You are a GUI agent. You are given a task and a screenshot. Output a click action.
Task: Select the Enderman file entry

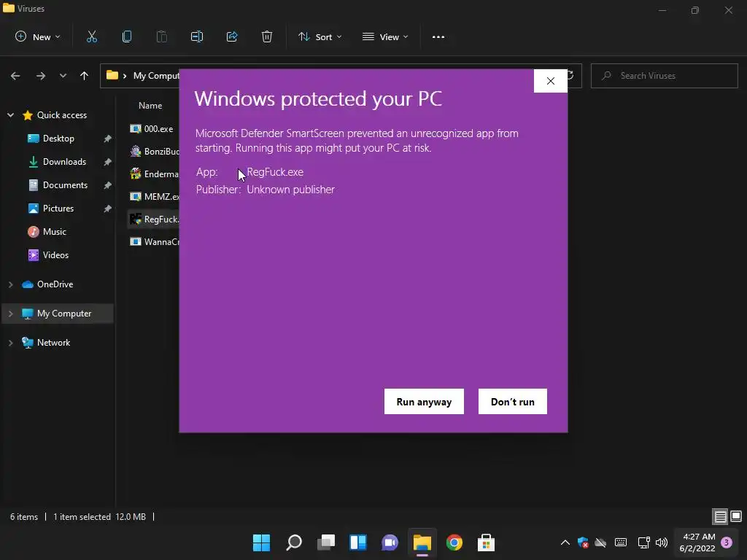pos(153,174)
